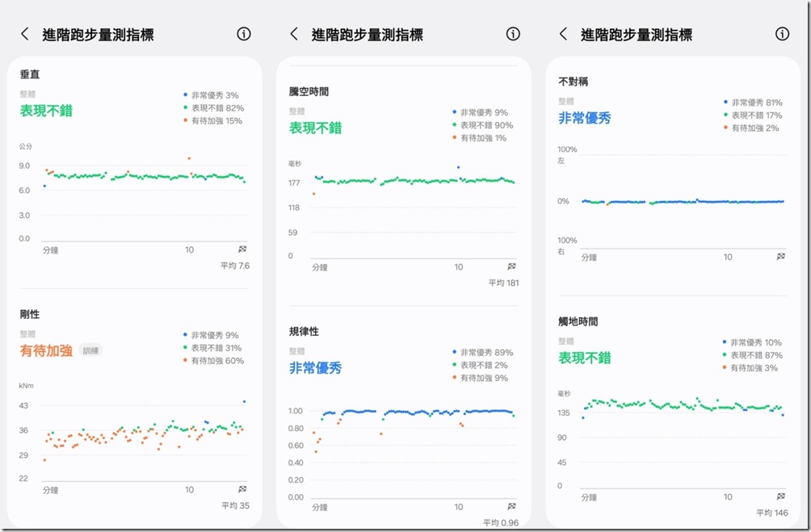This screenshot has width=811, height=532.
Task: Click the 表現不錯 2% legend entry
Action: point(480,365)
